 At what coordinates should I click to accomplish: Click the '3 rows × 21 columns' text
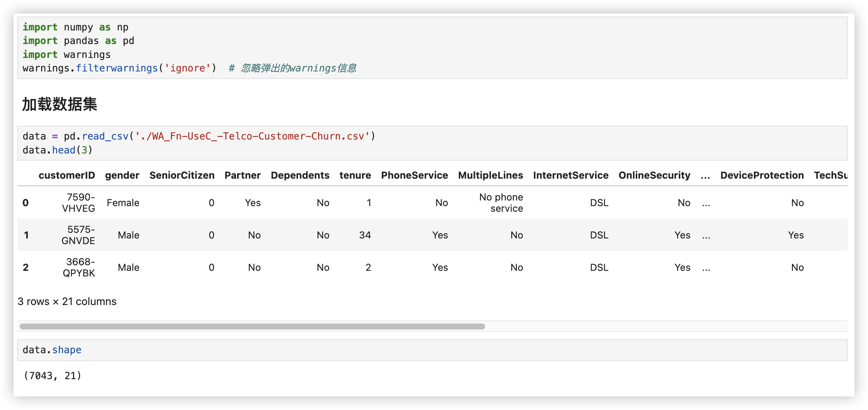point(67,302)
